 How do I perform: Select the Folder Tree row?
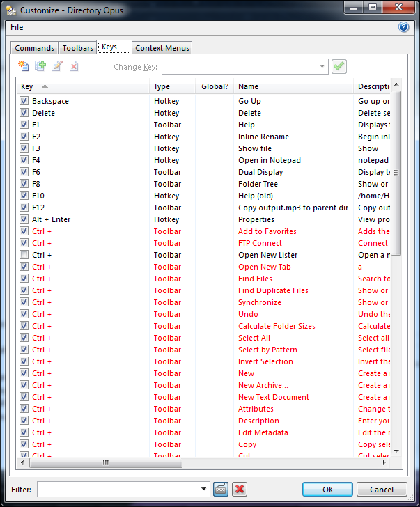pos(203,184)
